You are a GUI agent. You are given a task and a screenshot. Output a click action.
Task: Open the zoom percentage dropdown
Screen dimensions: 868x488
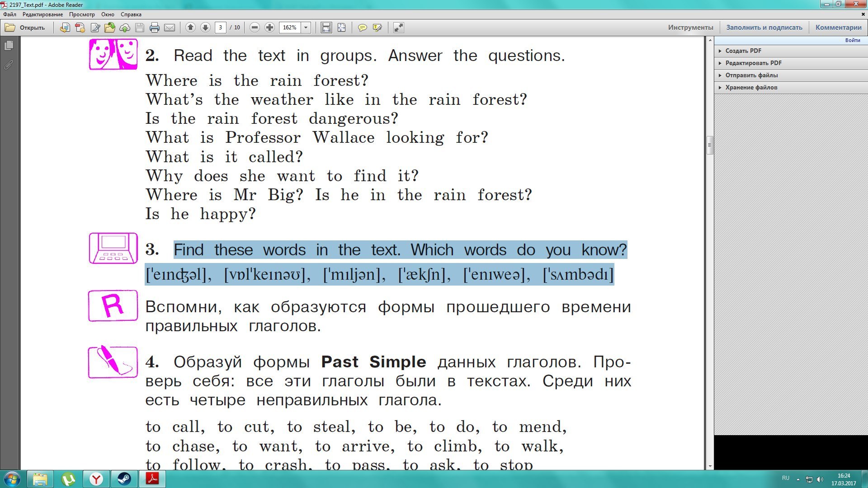point(306,28)
